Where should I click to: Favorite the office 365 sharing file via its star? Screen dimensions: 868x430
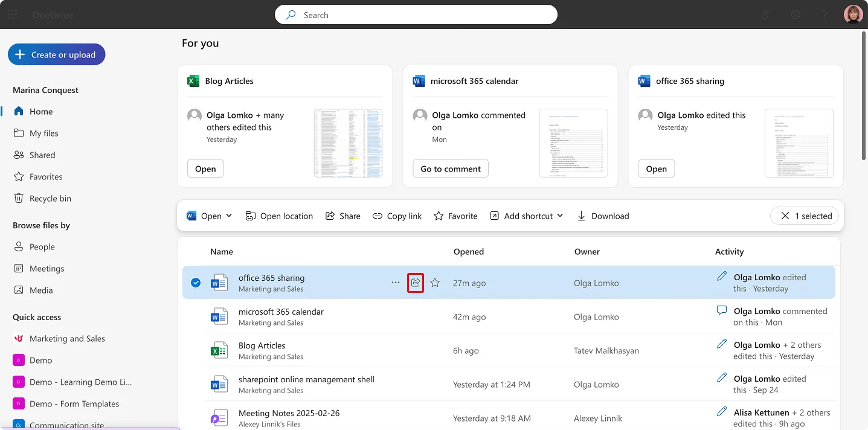click(x=435, y=282)
